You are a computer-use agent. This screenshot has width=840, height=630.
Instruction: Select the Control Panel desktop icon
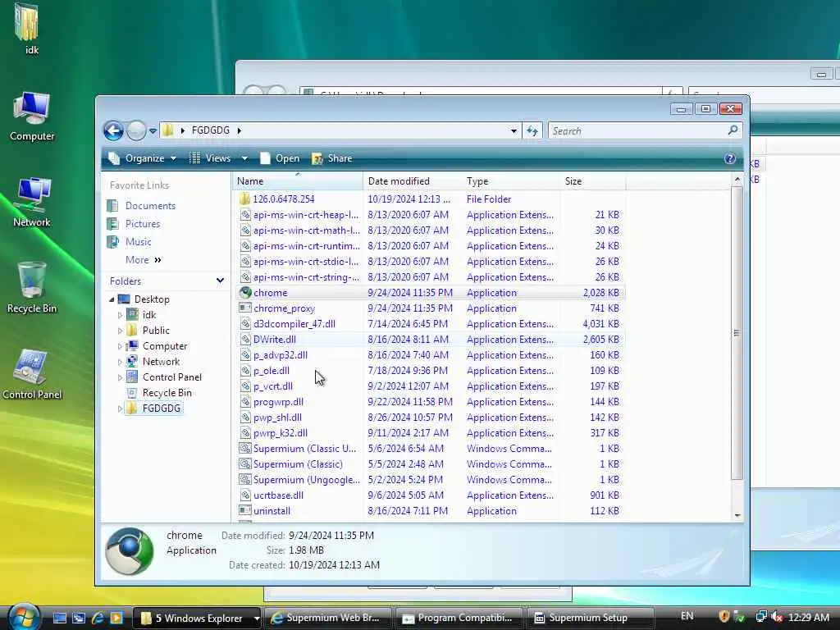[32, 374]
